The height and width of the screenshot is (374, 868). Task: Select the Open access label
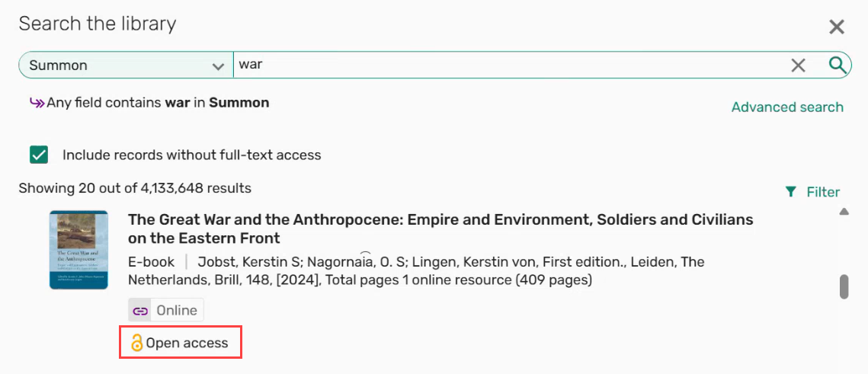[x=187, y=343]
